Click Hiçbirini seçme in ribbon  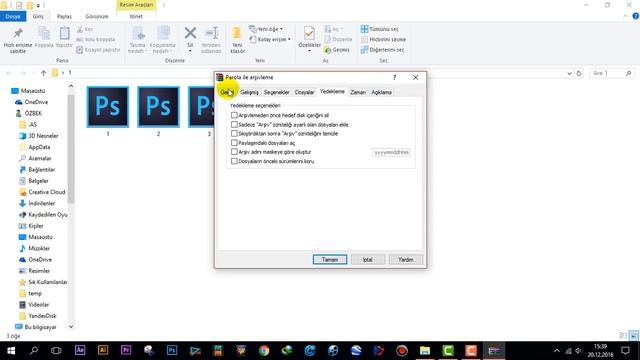pyautogui.click(x=383, y=39)
